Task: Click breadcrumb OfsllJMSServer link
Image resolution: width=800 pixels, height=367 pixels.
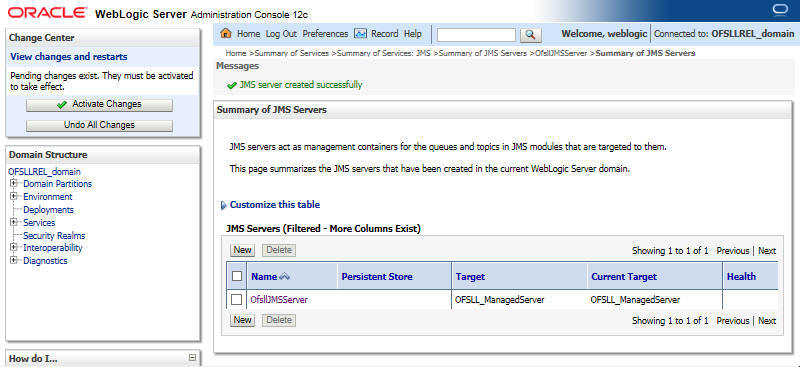Action: click(x=561, y=53)
